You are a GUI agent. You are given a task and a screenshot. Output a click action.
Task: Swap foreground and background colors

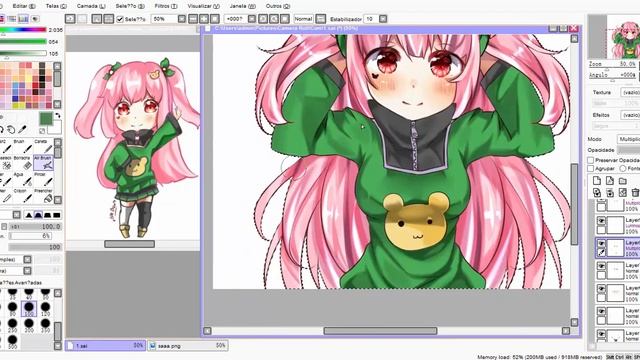[58, 116]
